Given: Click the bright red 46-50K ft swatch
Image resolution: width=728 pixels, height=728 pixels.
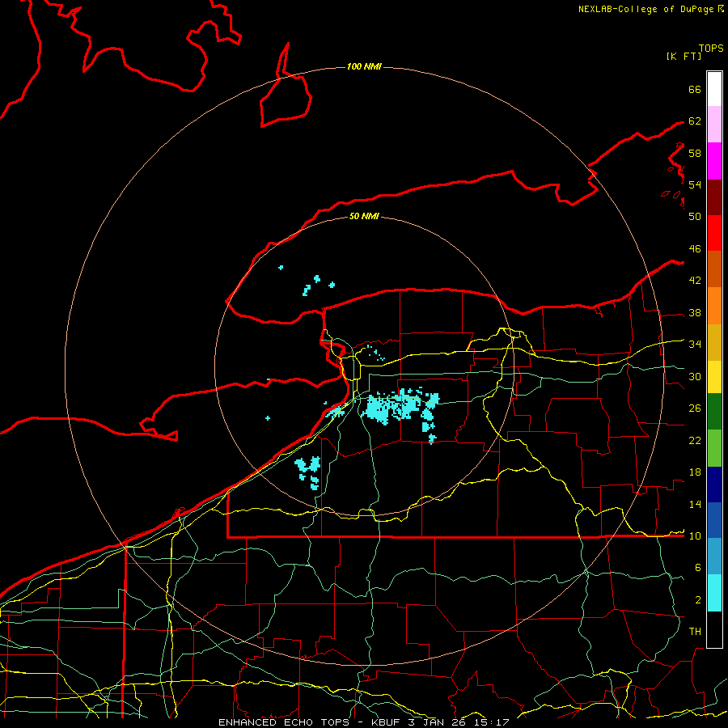Looking at the screenshot, I should (714, 233).
